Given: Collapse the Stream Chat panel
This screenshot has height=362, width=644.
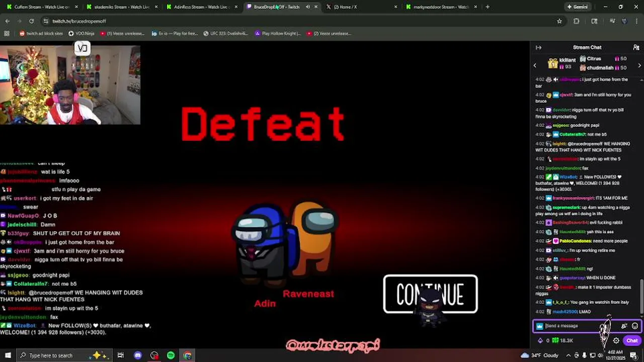Looking at the screenshot, I should coord(538,47).
